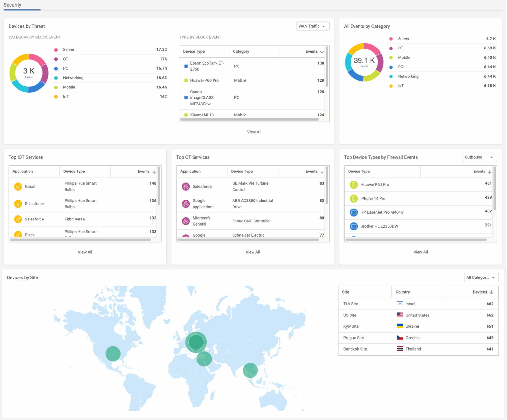Click vertical scrollbar in Top Device Types table
507x420 pixels.
[x=495, y=188]
